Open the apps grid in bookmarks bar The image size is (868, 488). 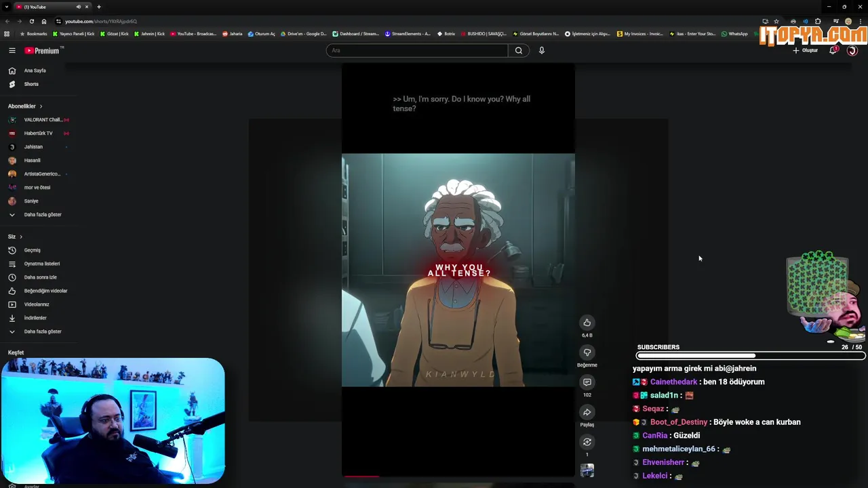[x=7, y=34]
